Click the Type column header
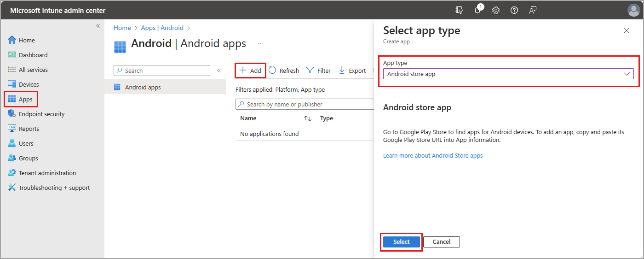 [x=327, y=118]
